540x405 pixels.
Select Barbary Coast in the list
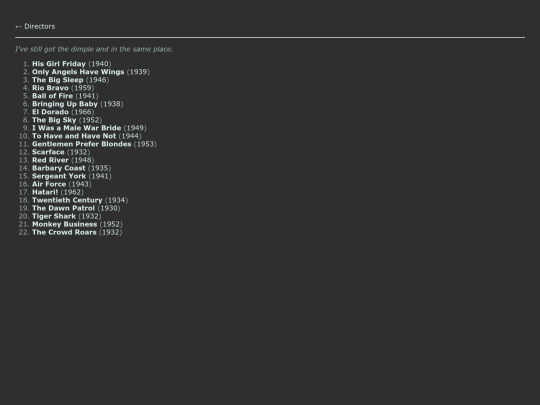point(59,168)
